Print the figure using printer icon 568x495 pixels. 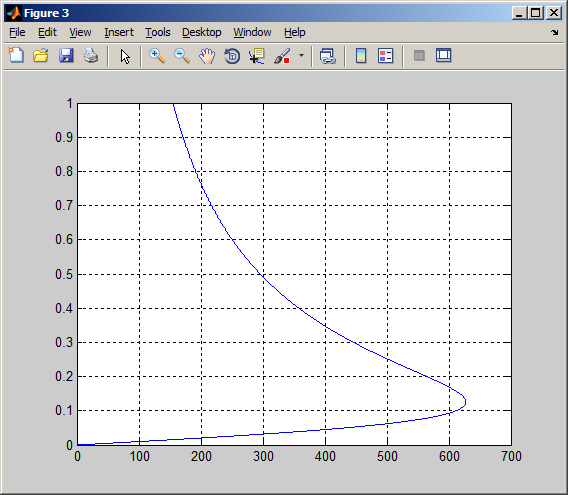(91, 56)
